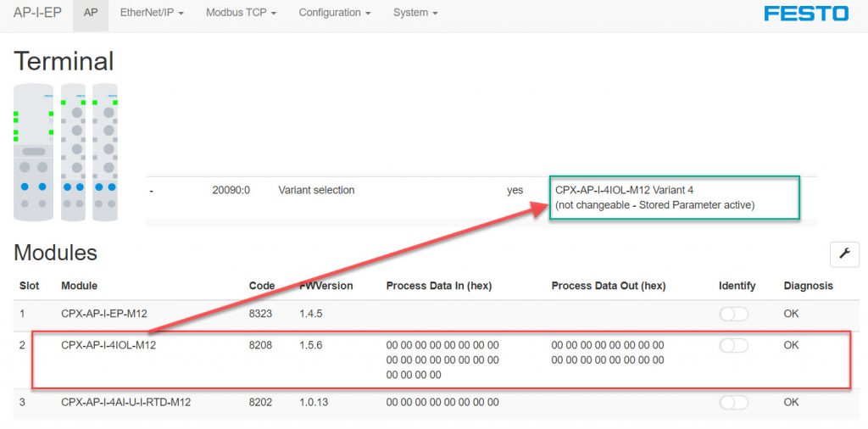Click the Code column header

(x=262, y=287)
